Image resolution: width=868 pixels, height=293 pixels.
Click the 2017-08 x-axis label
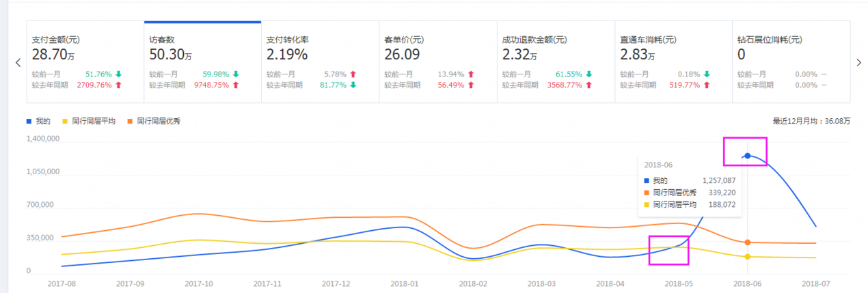[61, 283]
